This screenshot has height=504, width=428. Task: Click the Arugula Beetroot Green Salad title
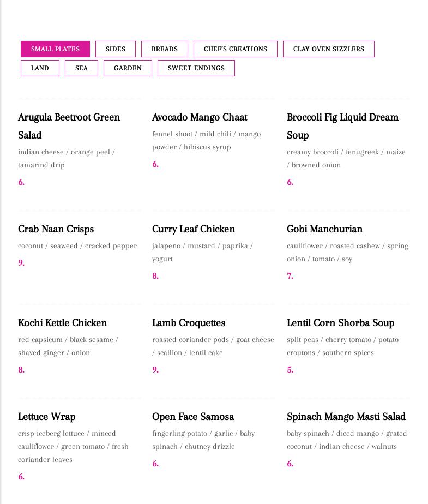[x=69, y=125]
